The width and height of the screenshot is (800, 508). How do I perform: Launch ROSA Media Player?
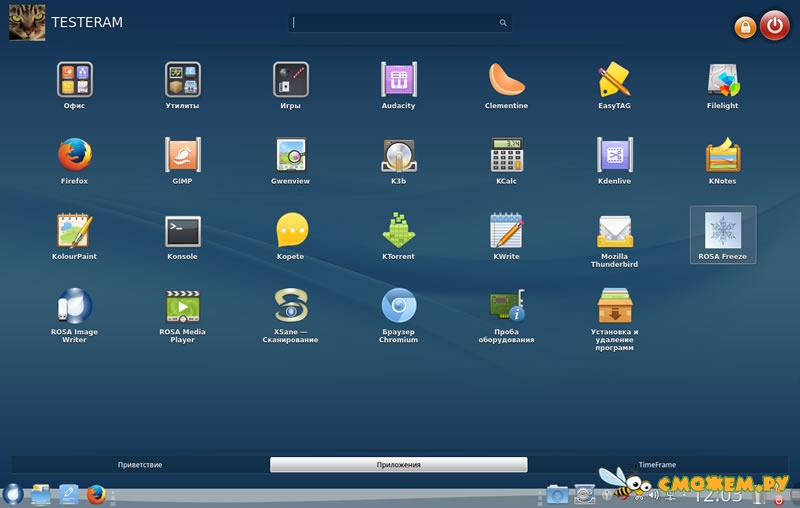click(183, 315)
